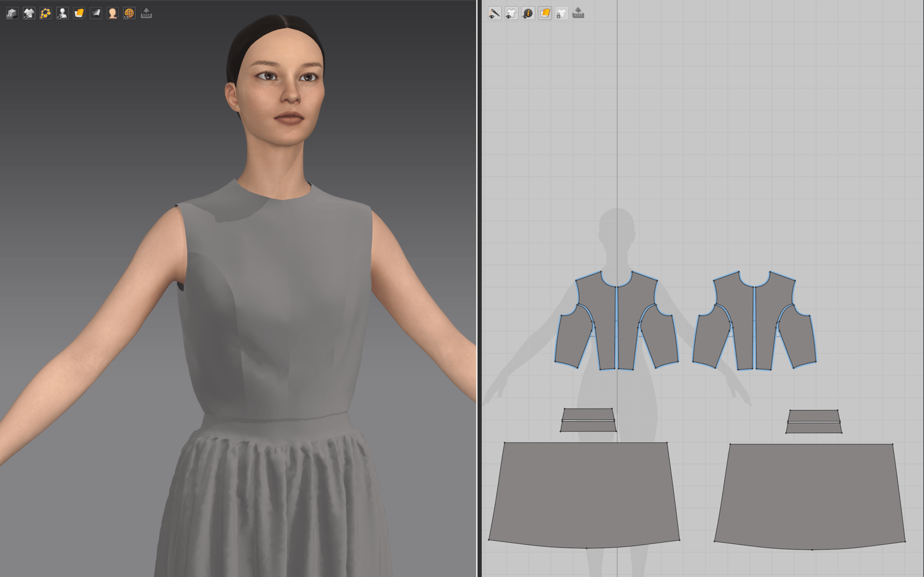
Task: Toggle 2D pattern information display
Action: (x=528, y=13)
